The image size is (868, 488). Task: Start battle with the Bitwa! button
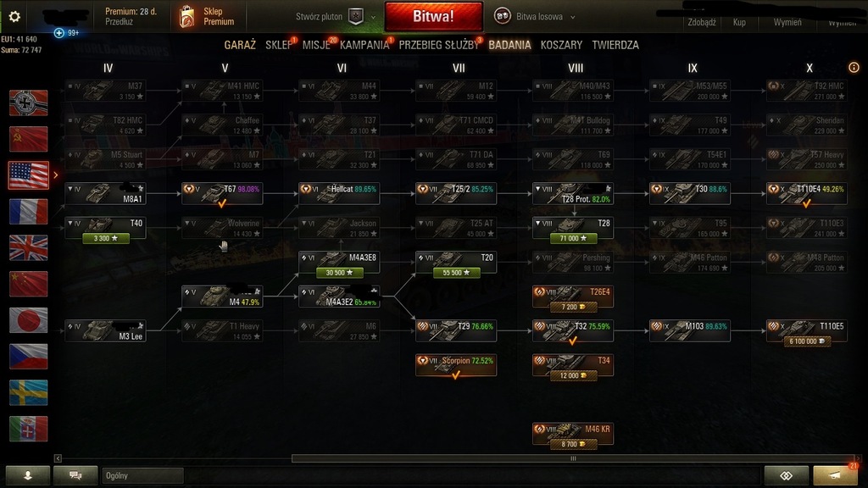[x=433, y=17]
